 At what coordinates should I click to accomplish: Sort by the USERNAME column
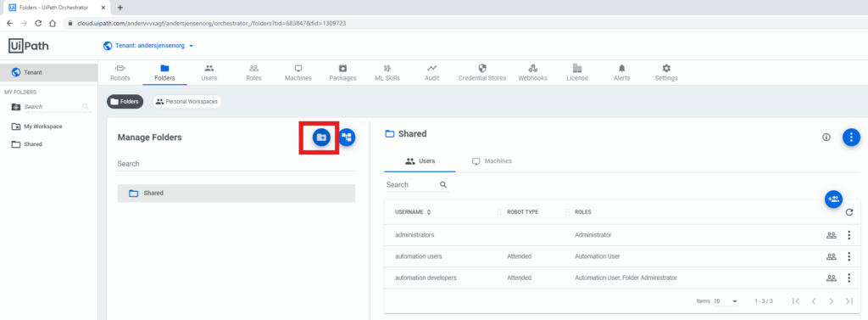[x=413, y=212]
